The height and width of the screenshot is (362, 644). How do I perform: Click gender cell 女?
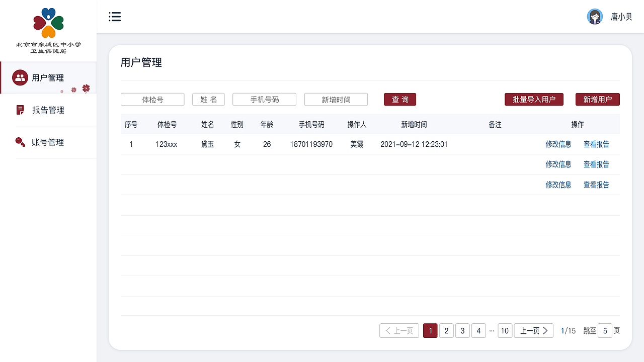click(237, 144)
